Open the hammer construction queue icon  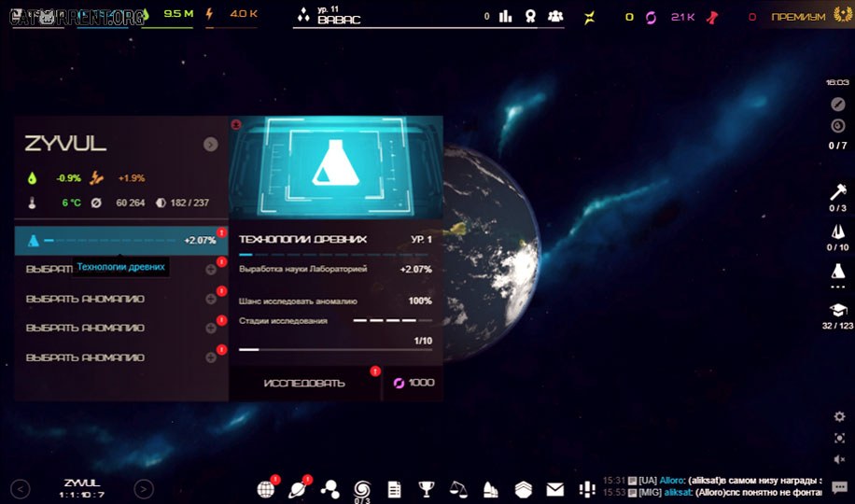pyautogui.click(x=838, y=192)
